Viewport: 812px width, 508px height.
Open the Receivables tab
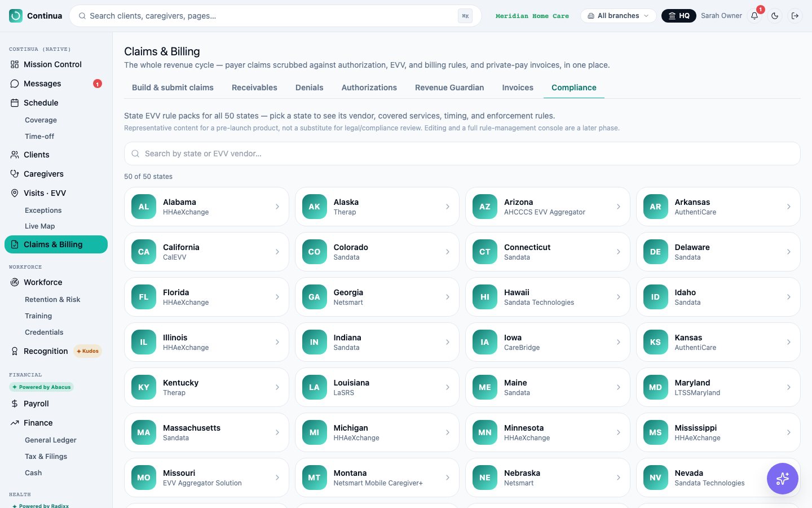point(254,87)
